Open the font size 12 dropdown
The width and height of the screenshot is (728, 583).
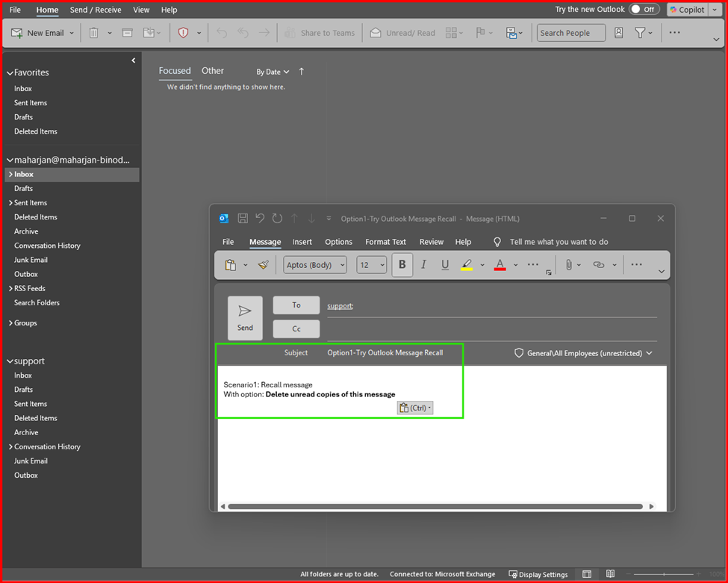pos(371,265)
